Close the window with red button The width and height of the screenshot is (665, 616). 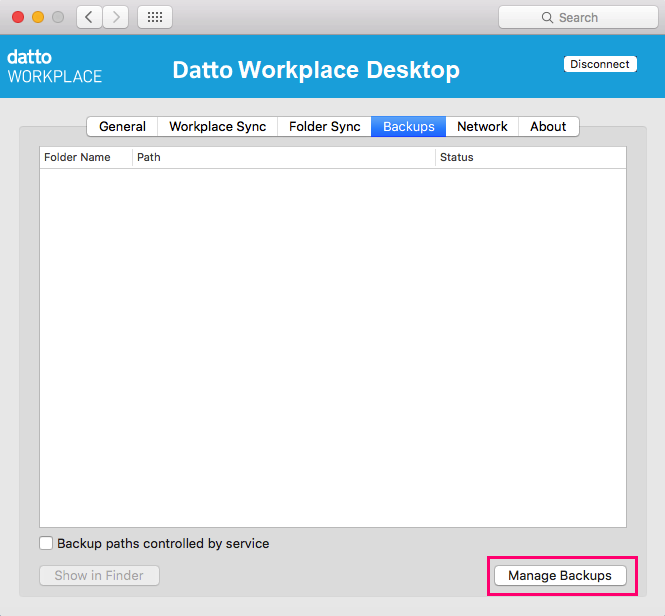18,17
